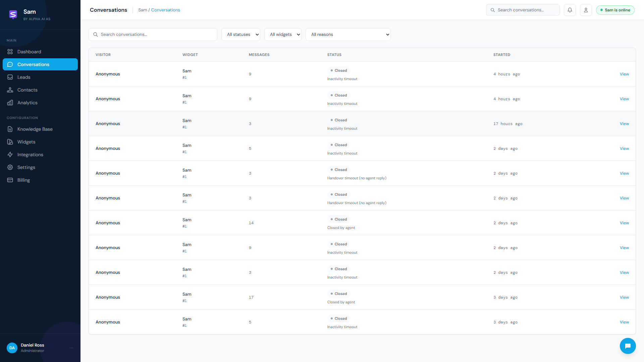Click the Sam breadcrumb link
Image resolution: width=644 pixels, height=362 pixels.
143,10
